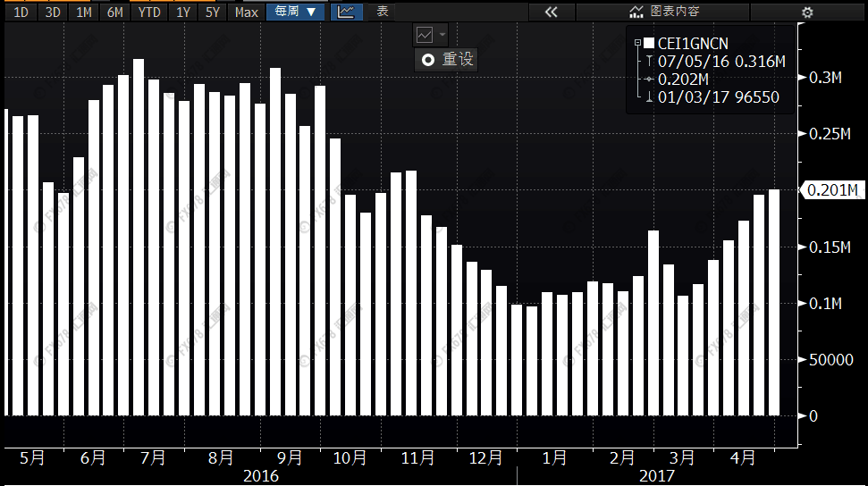Click the CEI1GNCN white legend square
868x486 pixels.
tap(649, 43)
